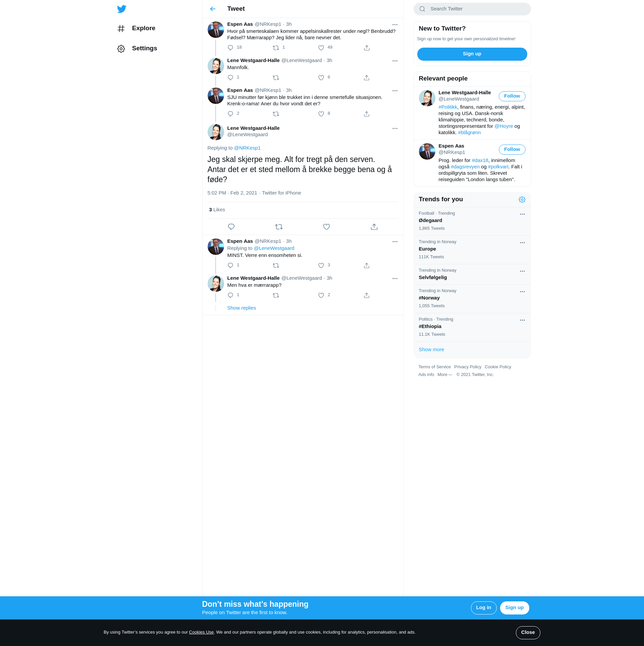Reply to 'Men hva er mærrarapp?' tweet
The height and width of the screenshot is (646, 644).
coord(230,295)
